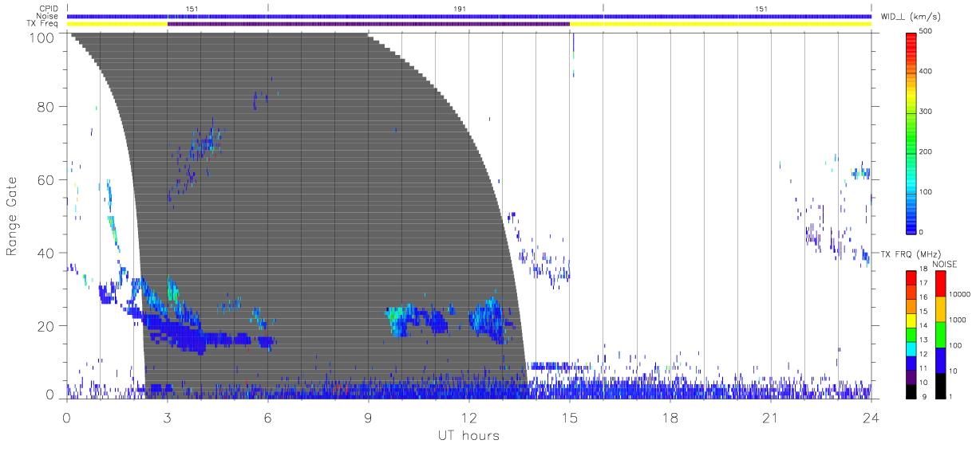Click the 200 tick on width colorbar
Viewport: 980px width, 452px height.
(925, 151)
